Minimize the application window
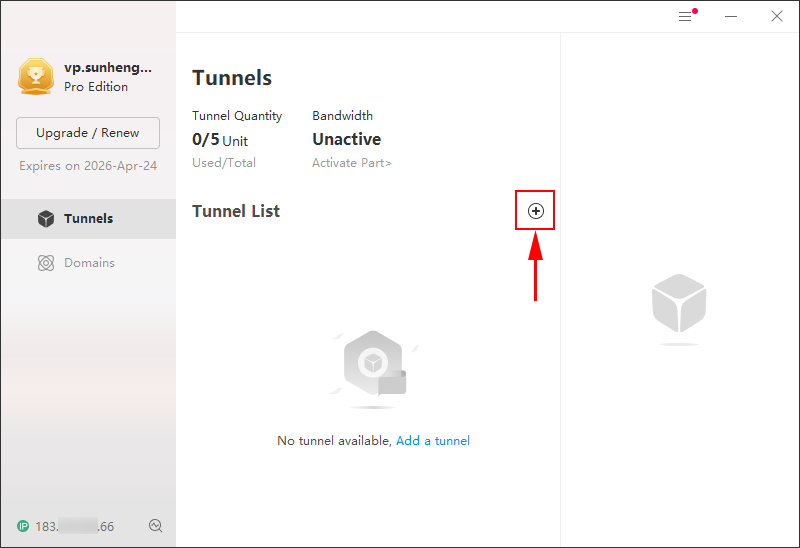This screenshot has width=800, height=548. [x=731, y=16]
